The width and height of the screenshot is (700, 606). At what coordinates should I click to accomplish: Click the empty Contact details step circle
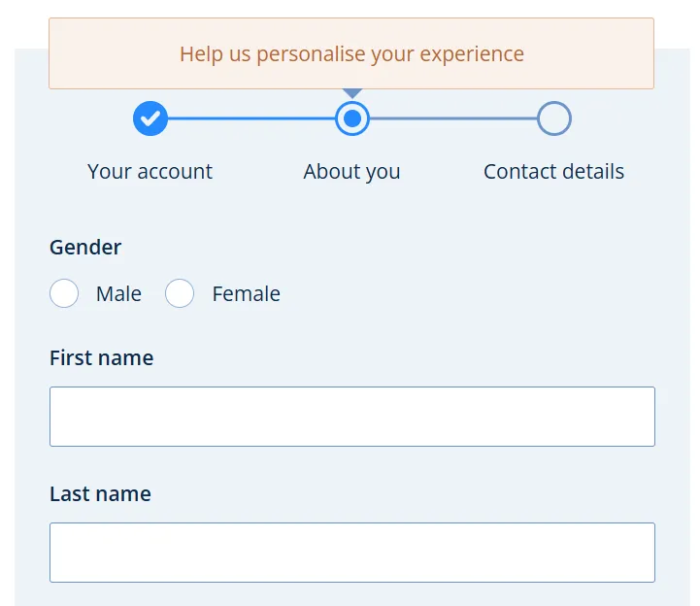[x=553, y=119]
